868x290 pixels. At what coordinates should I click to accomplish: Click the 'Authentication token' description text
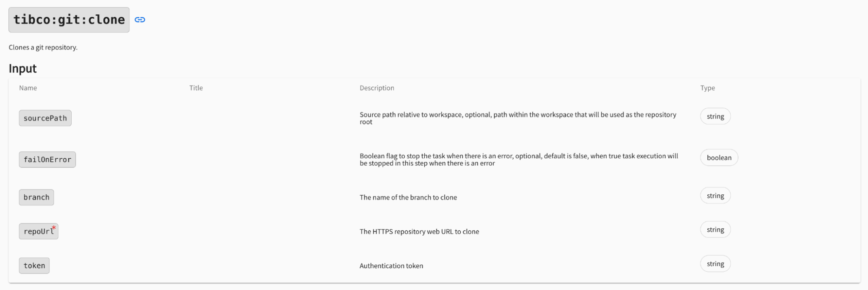click(x=391, y=266)
